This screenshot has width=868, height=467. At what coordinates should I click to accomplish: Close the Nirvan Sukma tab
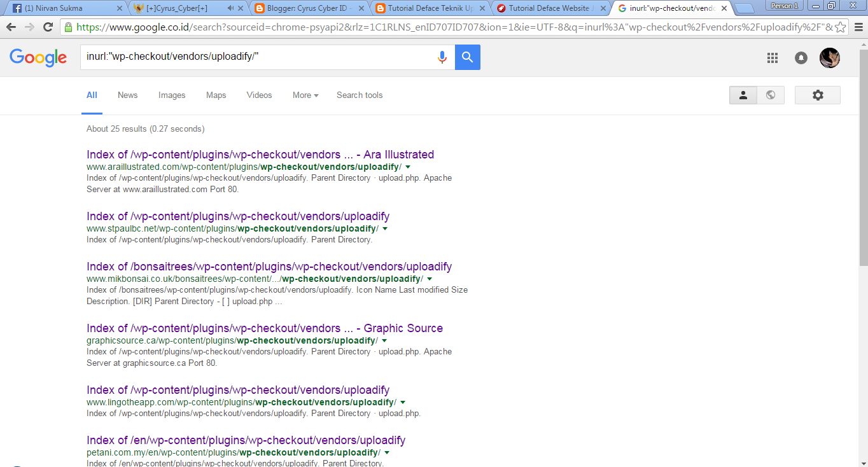click(x=121, y=8)
